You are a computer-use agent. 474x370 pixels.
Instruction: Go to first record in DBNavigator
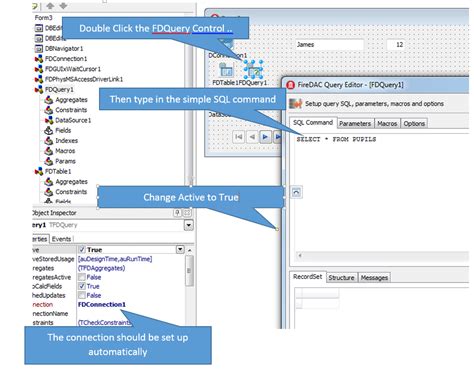239,137
